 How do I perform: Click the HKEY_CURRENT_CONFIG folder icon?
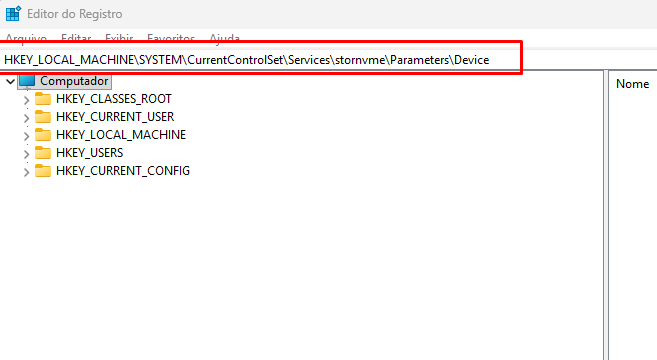pyautogui.click(x=43, y=171)
